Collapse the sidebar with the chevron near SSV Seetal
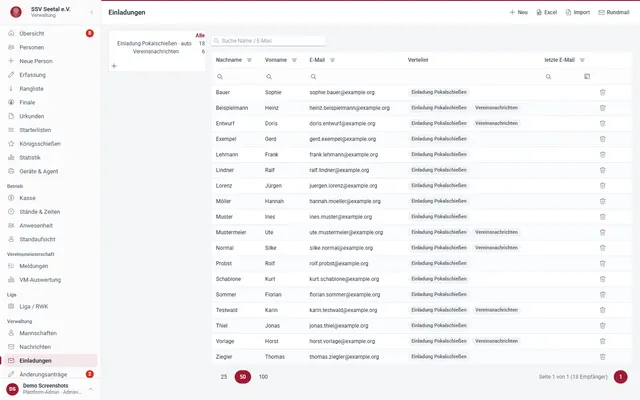The width and height of the screenshot is (640, 400). click(x=91, y=12)
